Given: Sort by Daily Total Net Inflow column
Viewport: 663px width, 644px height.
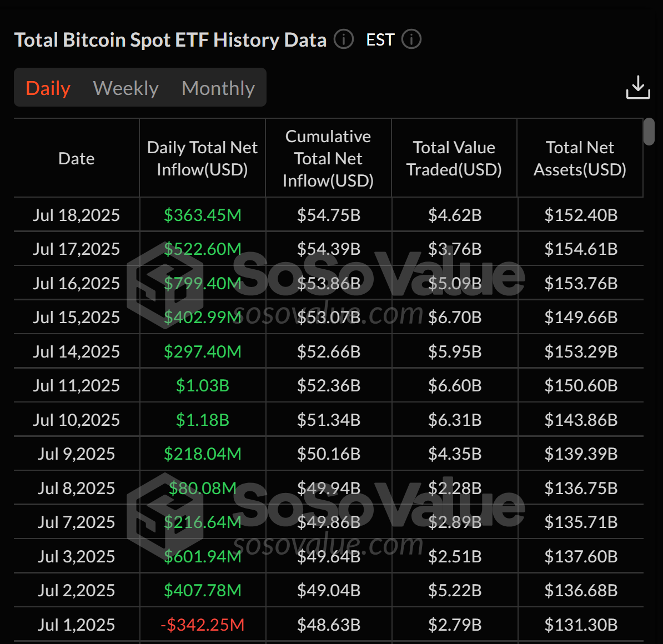Looking at the screenshot, I should coord(202,158).
